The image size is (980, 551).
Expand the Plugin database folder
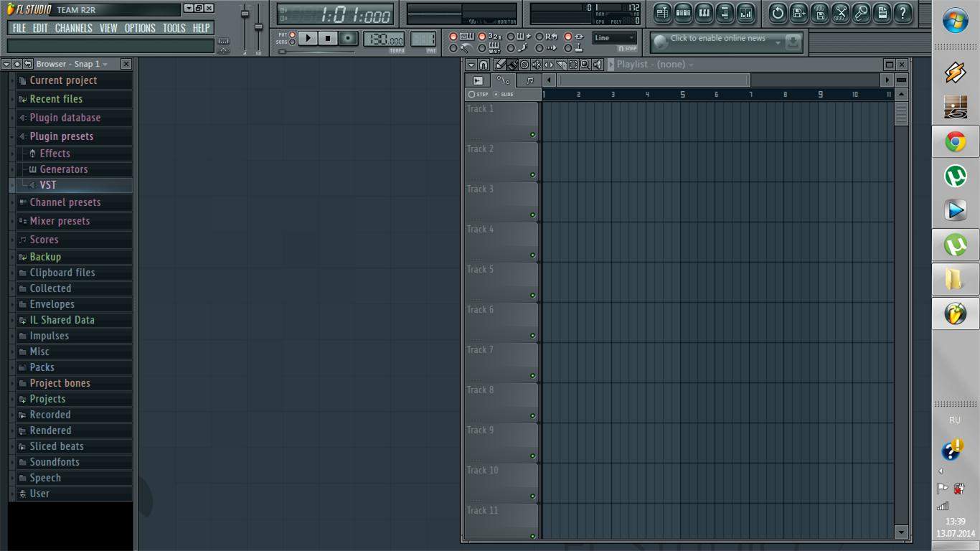[65, 118]
